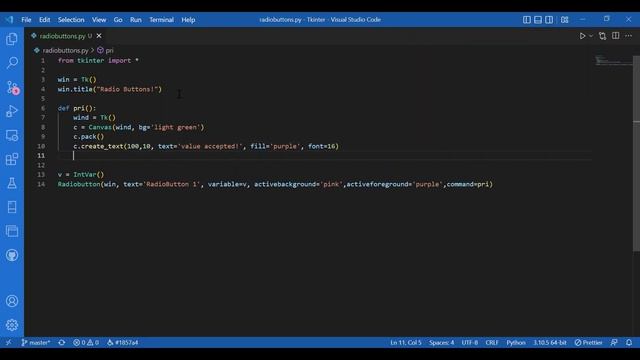
Task: Open the editor More Actions ellipsis
Action: (x=629, y=36)
